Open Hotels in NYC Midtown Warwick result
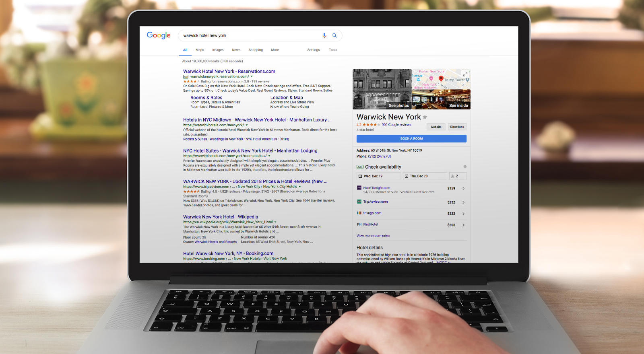 tap(257, 120)
